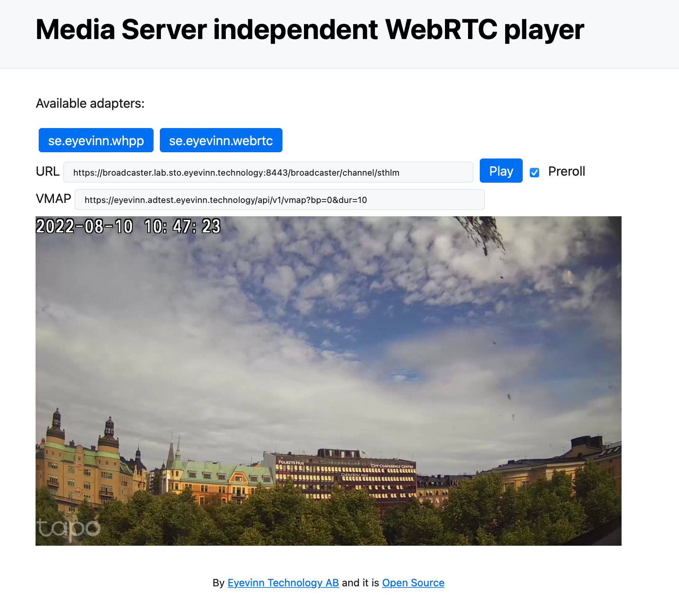The width and height of the screenshot is (679, 616).
Task: Click the Play button
Action: tap(501, 171)
